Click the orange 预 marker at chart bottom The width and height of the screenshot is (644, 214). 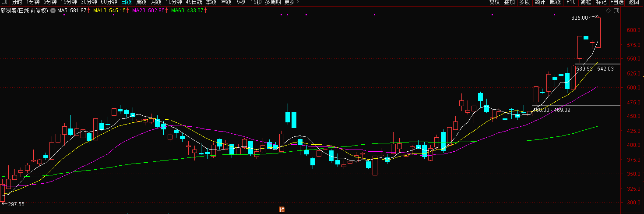point(282,210)
